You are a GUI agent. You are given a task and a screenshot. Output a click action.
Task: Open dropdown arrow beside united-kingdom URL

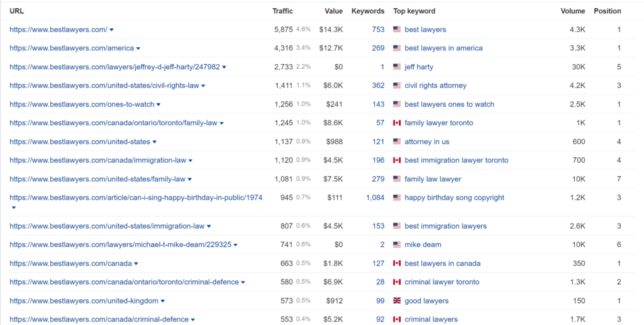pyautogui.click(x=163, y=301)
